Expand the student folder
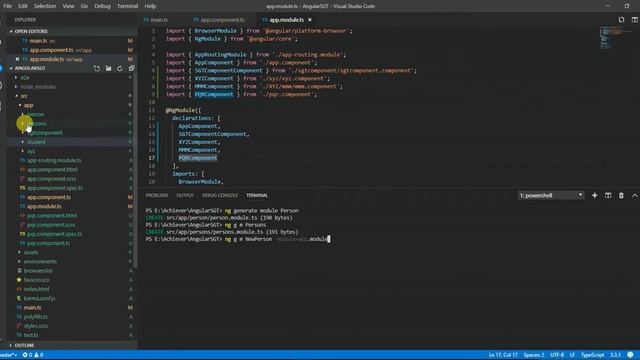The image size is (640, 360). pos(36,142)
